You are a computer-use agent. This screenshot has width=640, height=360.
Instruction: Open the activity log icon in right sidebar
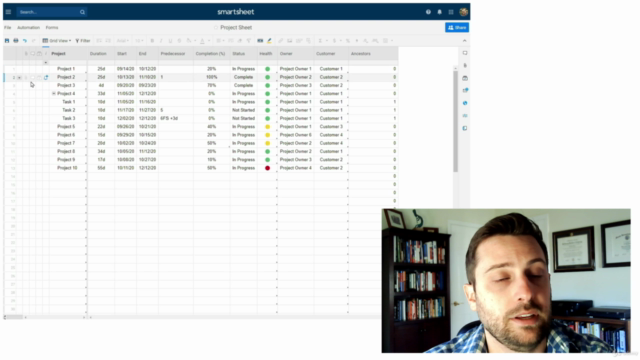pos(465,116)
